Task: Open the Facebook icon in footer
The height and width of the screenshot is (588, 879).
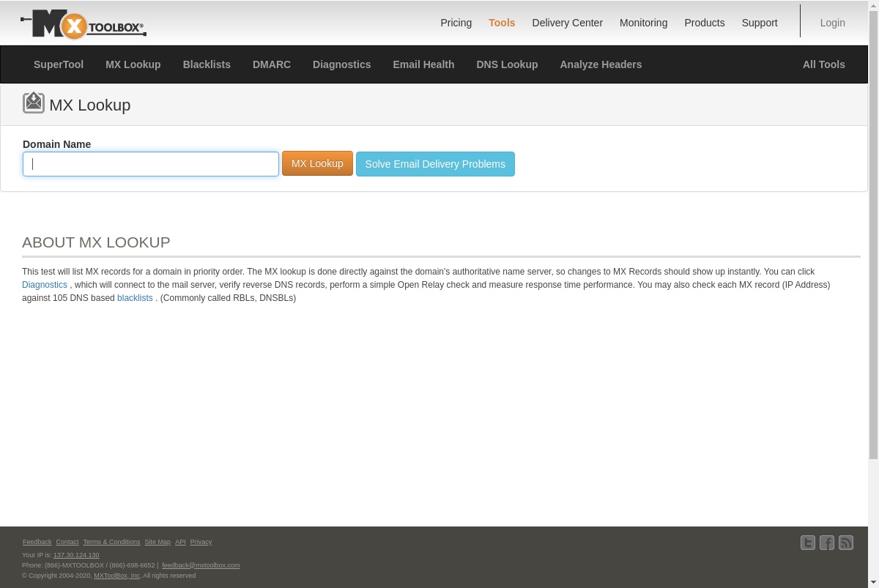Action: click(x=827, y=543)
